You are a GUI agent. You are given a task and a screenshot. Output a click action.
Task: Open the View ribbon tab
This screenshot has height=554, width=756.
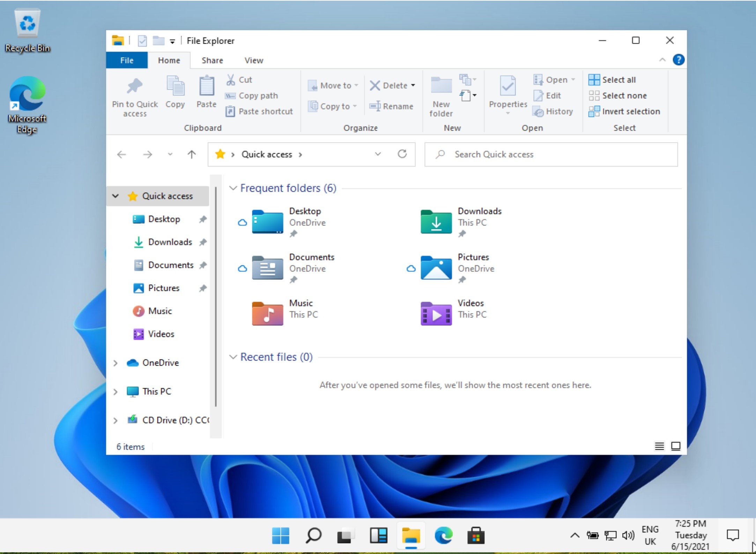point(254,60)
